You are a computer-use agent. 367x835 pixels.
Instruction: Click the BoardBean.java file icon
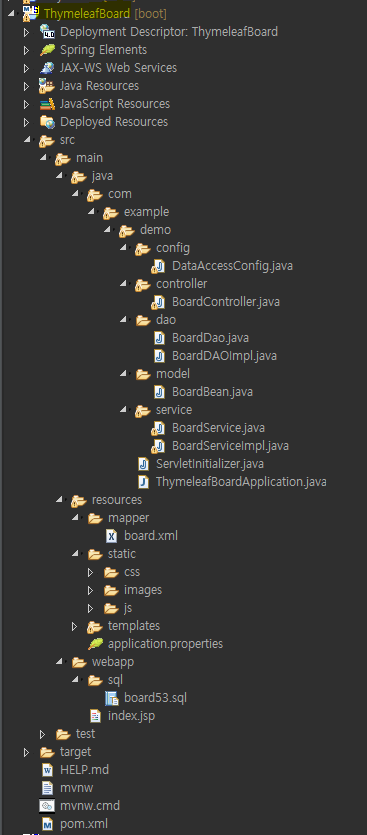tap(159, 392)
